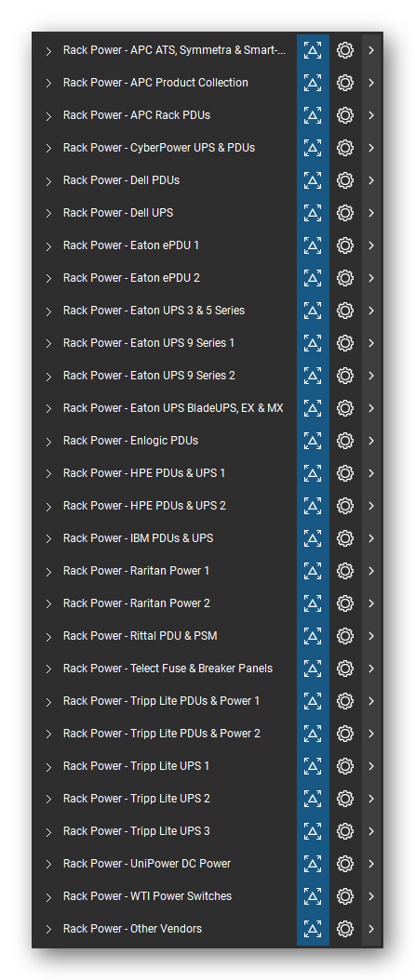Click the shape-frame icon for Tripp Lite UPS 1
This screenshot has width=415, height=980.
313,766
